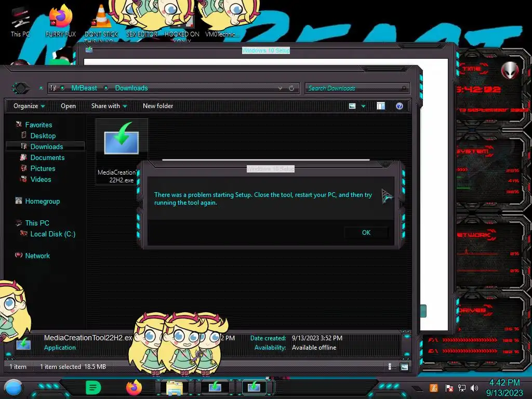Click OK in the Setup error dialog
This screenshot has height=399, width=532.
[x=366, y=233]
